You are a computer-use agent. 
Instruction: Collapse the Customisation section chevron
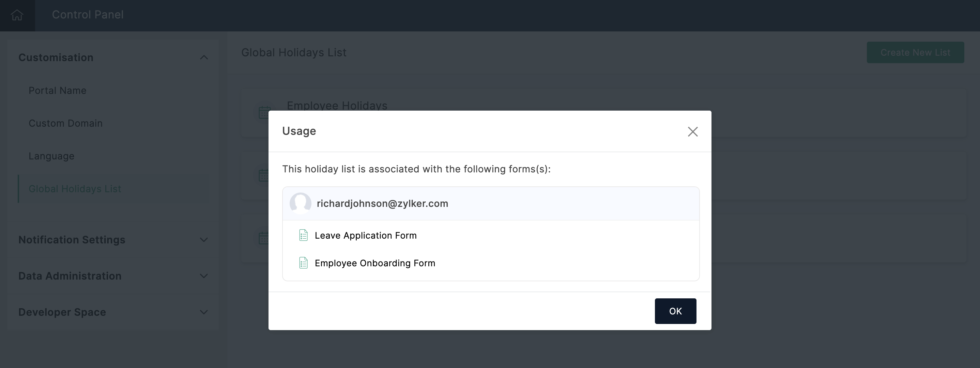[204, 58]
